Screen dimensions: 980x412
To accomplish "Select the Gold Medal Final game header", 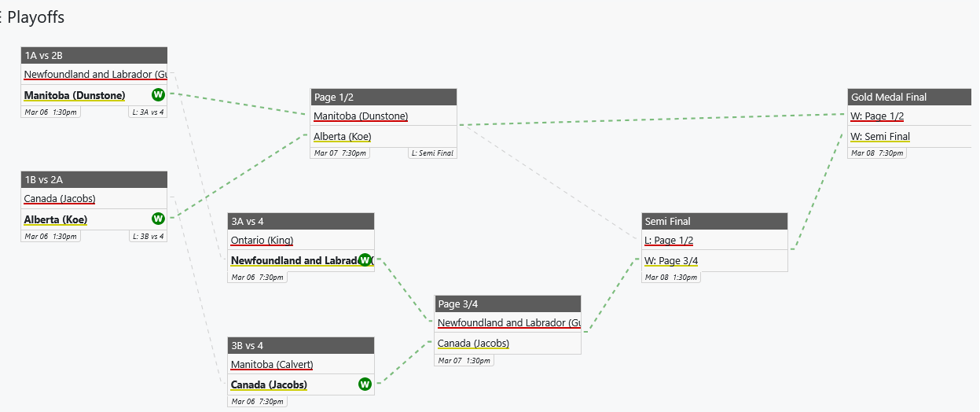I will pyautogui.click(x=909, y=97).
